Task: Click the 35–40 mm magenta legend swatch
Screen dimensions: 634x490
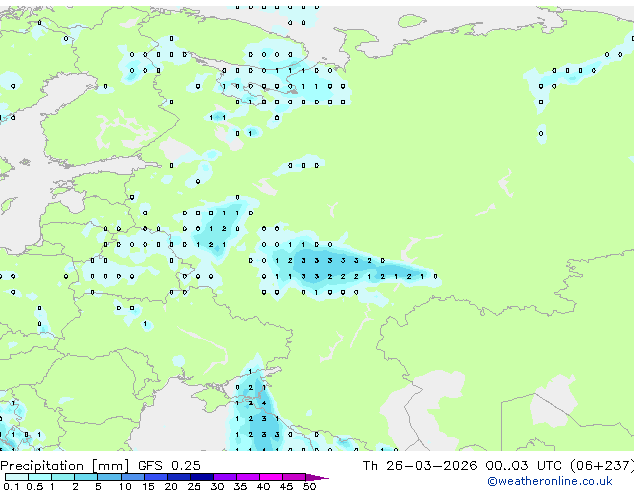Action: 247,477
